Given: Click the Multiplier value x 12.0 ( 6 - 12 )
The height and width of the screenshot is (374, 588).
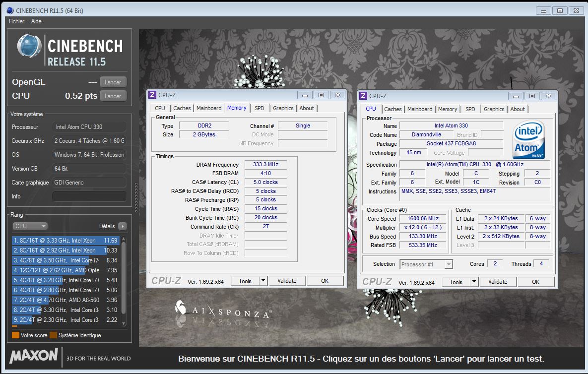Looking at the screenshot, I should point(423,228).
